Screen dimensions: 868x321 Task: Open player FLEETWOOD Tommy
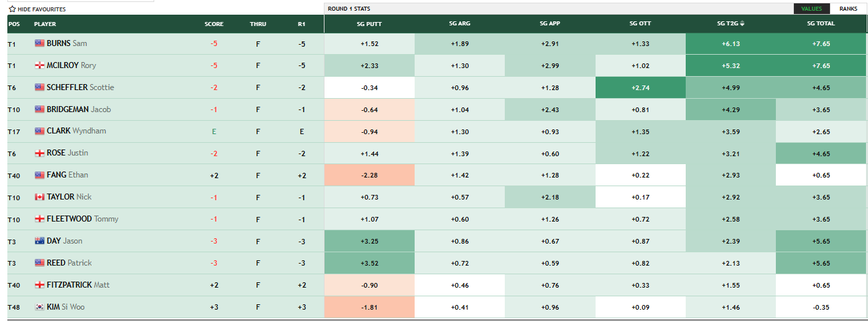coord(81,219)
